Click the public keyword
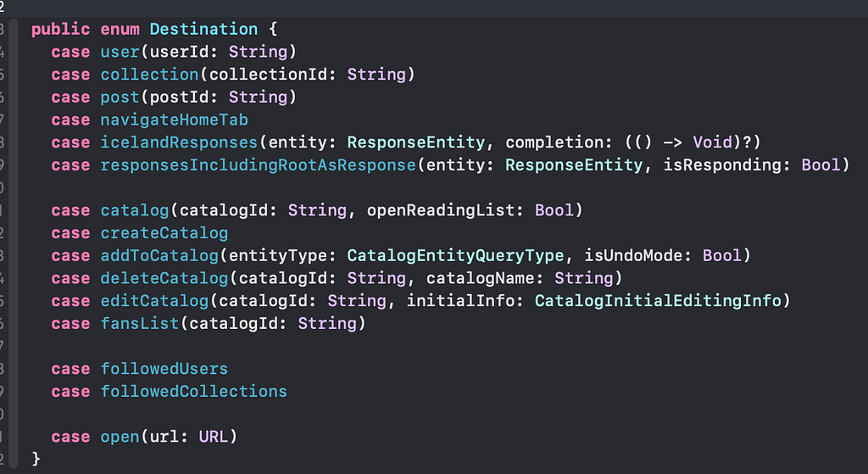This screenshot has width=868, height=474. [x=60, y=29]
